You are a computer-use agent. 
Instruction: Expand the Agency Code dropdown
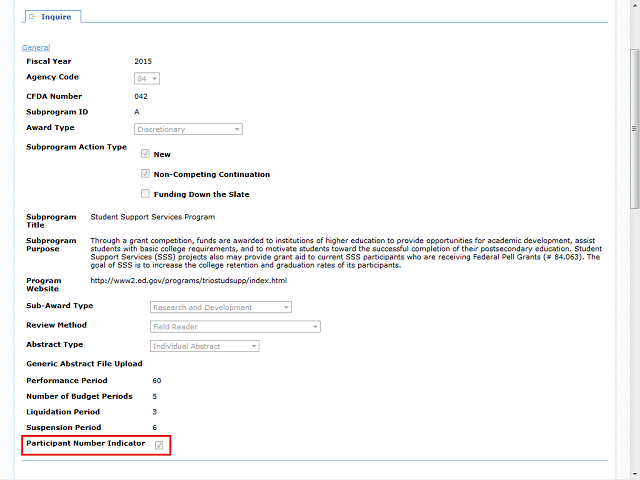tap(147, 78)
